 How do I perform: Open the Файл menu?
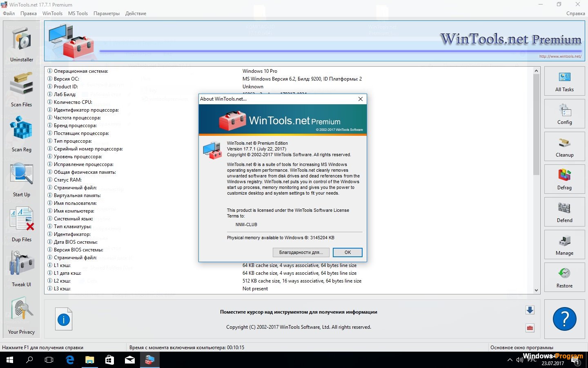tap(9, 13)
